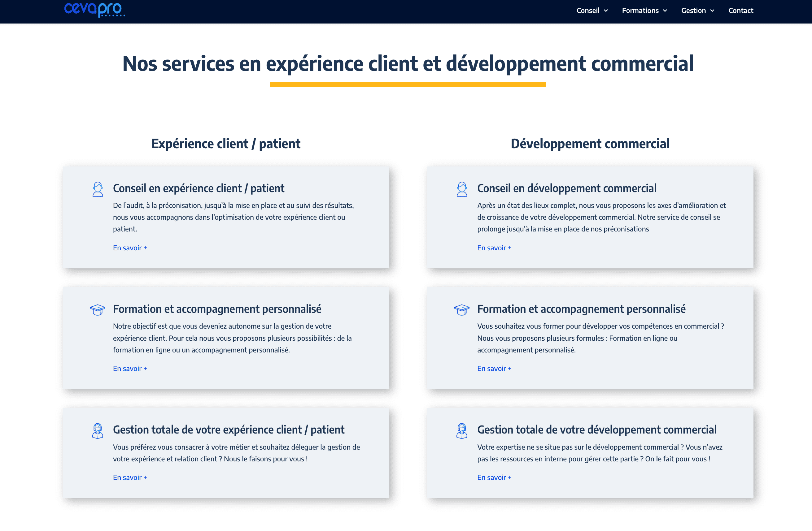
Task: Click paragraph starting Votre expertise ne se situe pas
Action: click(x=600, y=453)
